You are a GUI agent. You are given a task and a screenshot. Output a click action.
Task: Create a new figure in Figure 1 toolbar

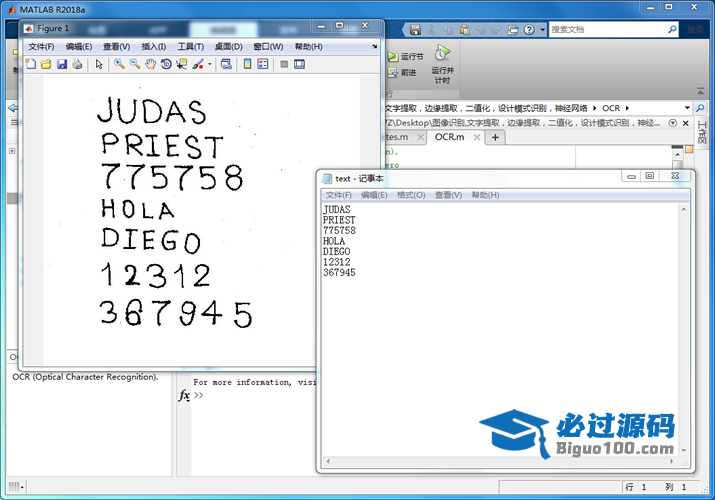31,64
